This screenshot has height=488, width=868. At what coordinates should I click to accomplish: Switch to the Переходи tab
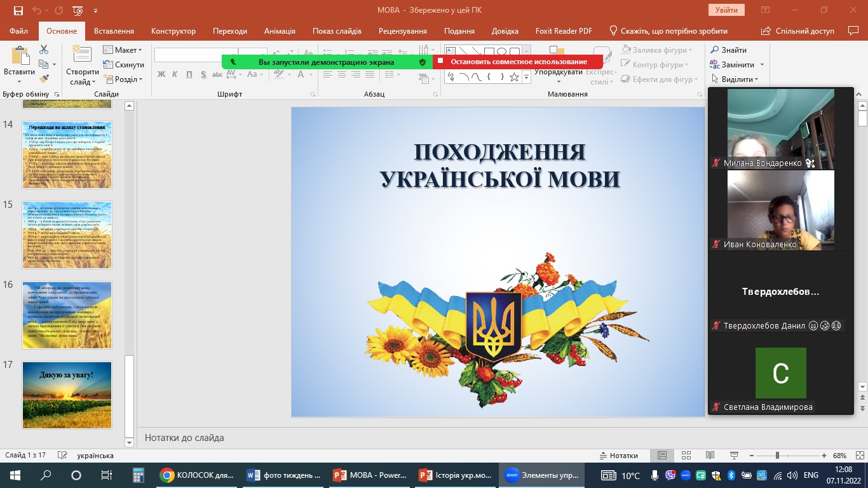230,31
